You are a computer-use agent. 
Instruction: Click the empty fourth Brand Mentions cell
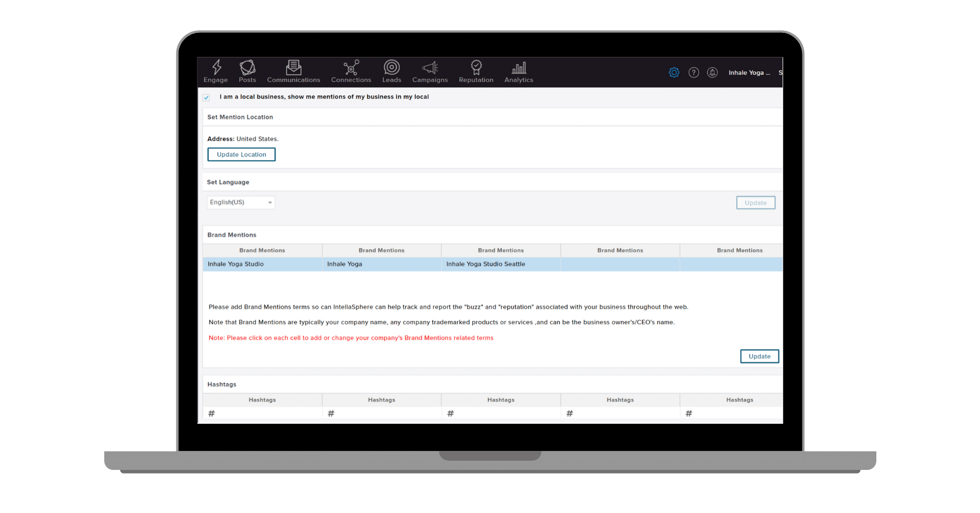click(620, 264)
